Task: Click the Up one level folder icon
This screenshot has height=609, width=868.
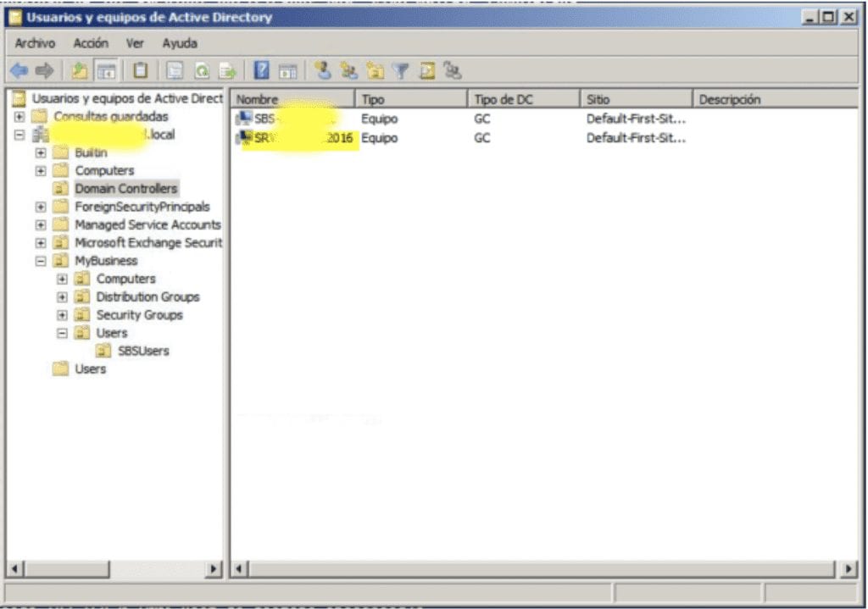Action: pos(80,71)
